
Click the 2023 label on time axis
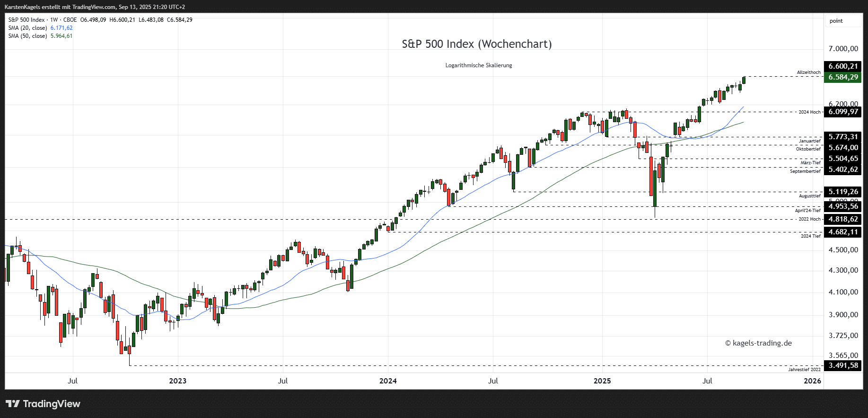tap(178, 381)
